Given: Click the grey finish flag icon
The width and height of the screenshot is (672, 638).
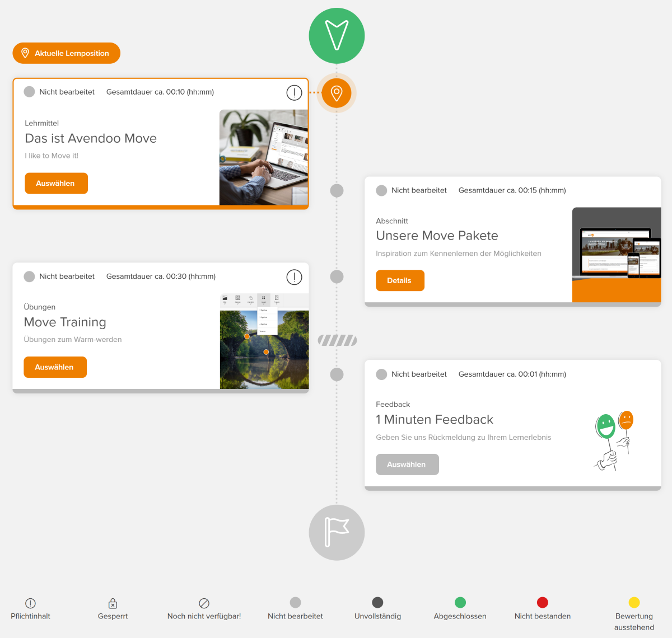Looking at the screenshot, I should pyautogui.click(x=337, y=532).
